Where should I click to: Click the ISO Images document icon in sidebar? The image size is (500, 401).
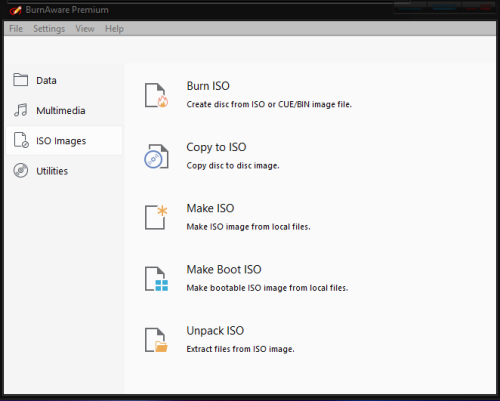(21, 140)
